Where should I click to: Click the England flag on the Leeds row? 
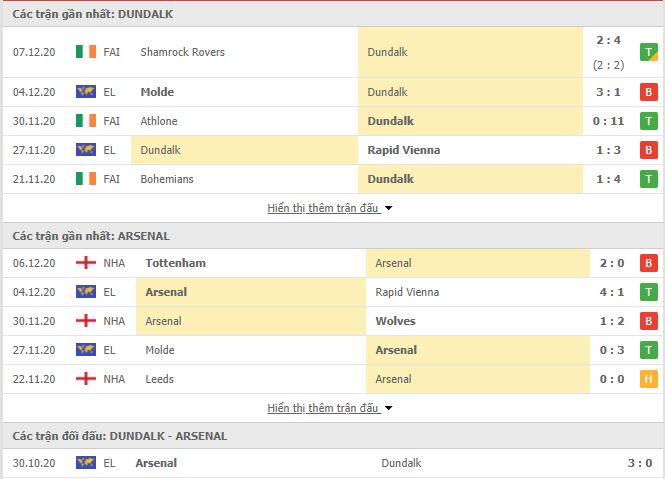(x=86, y=378)
